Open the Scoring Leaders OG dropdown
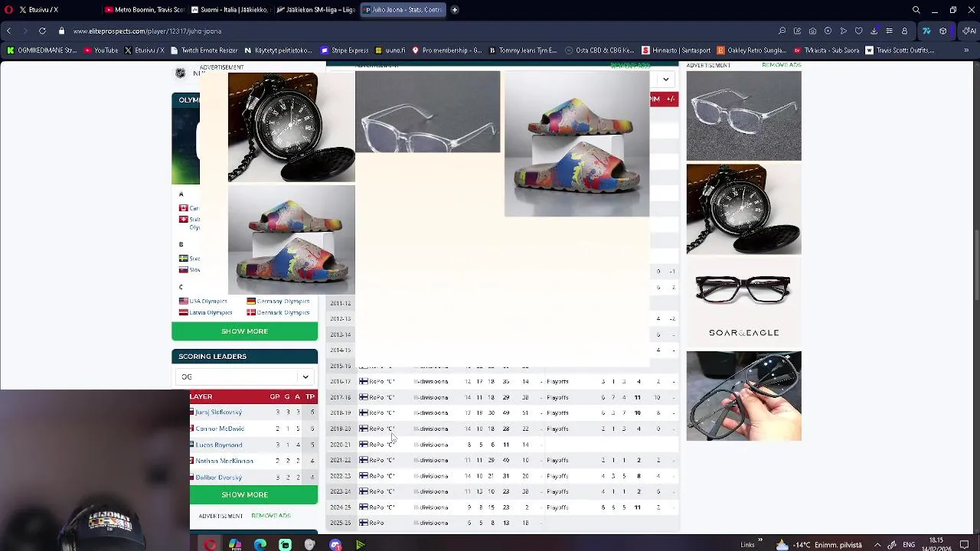980x551 pixels. [x=244, y=377]
